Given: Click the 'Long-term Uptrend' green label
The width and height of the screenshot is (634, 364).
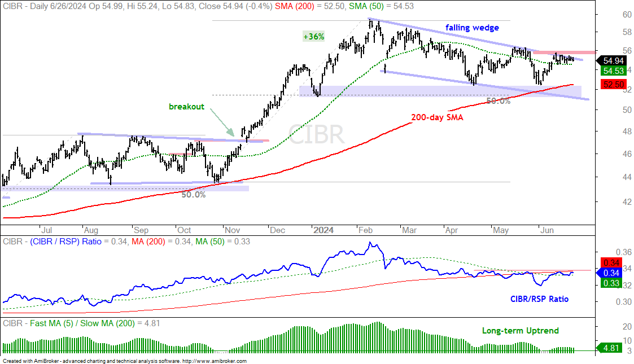Looking at the screenshot, I should click(x=520, y=331).
